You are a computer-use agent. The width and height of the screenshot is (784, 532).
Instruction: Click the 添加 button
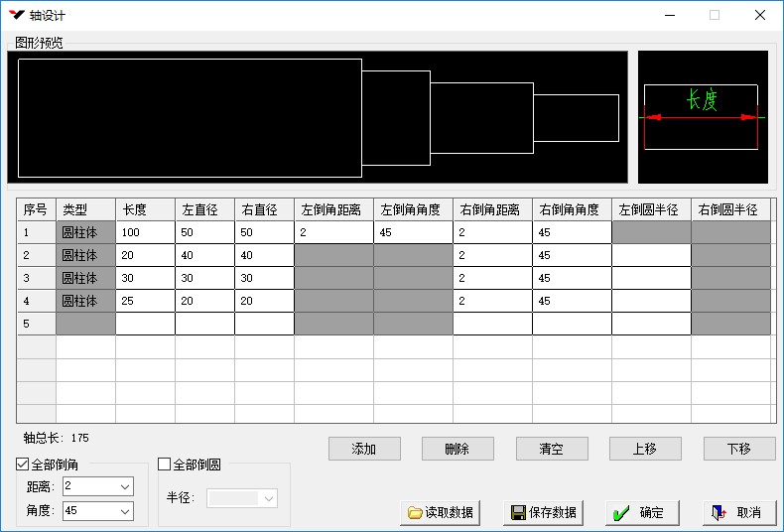pyautogui.click(x=364, y=449)
